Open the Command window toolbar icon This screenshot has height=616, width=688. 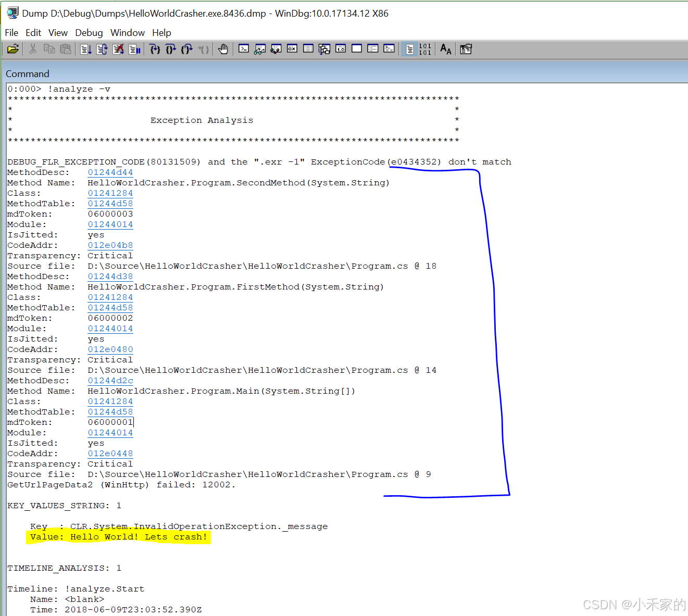244,49
